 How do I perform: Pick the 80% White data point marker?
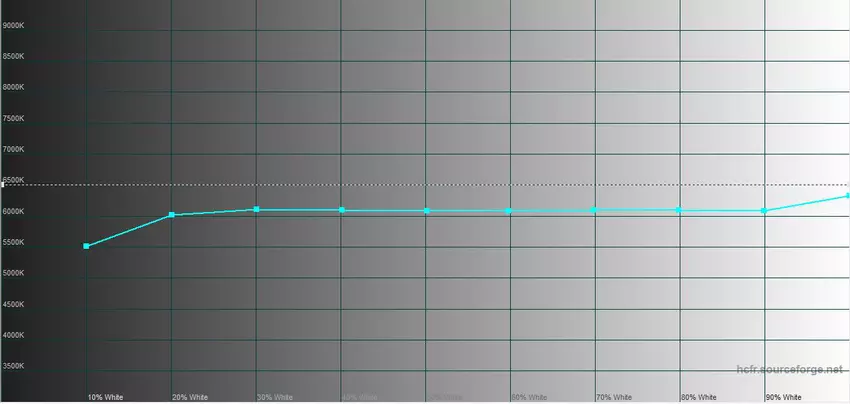coord(679,210)
